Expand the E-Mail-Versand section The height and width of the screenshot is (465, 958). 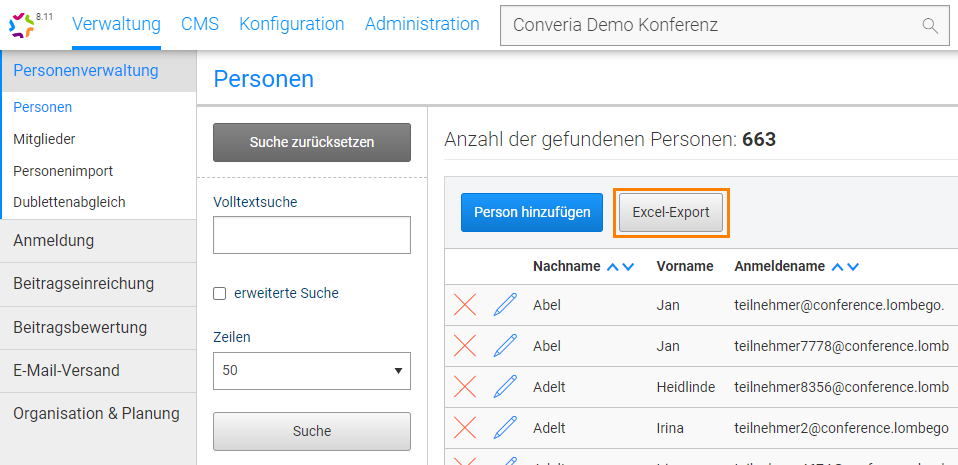point(98,371)
